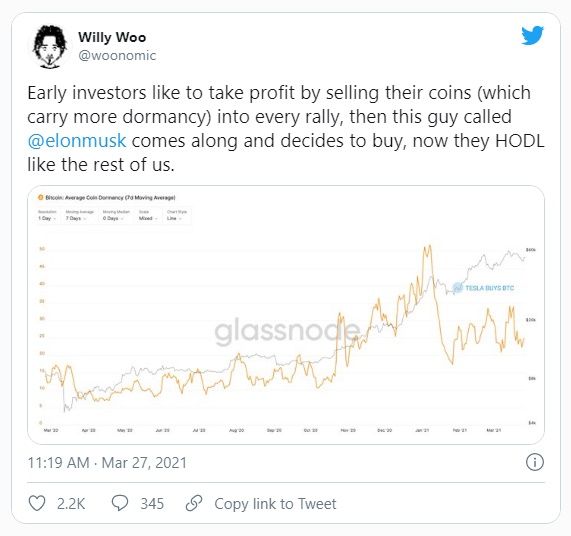Expand the Chart Style Line dropdown
This screenshot has width=571, height=536.
(177, 216)
